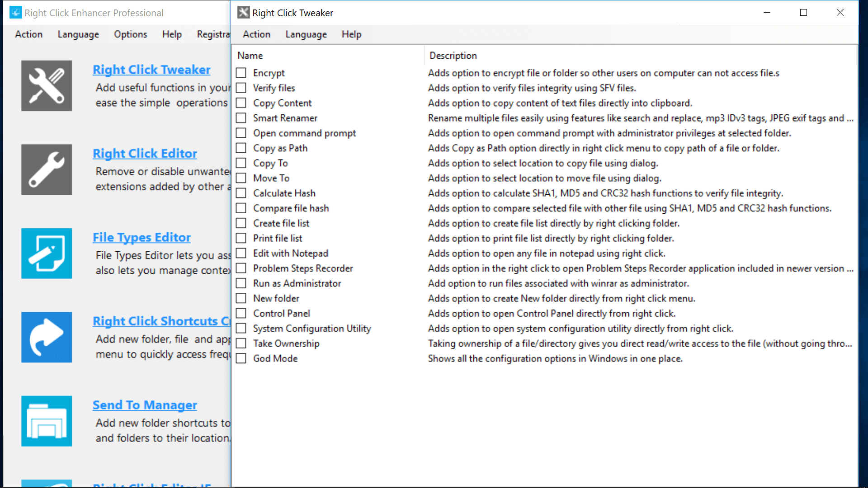Toggle the God Mode checkbox
Viewport: 868px width, 488px height.
(242, 359)
